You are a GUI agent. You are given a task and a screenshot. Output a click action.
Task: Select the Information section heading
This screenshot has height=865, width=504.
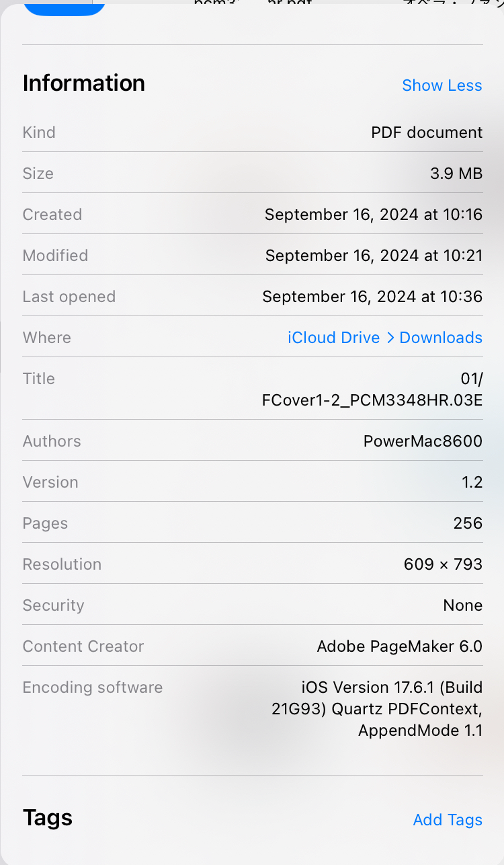tap(84, 83)
